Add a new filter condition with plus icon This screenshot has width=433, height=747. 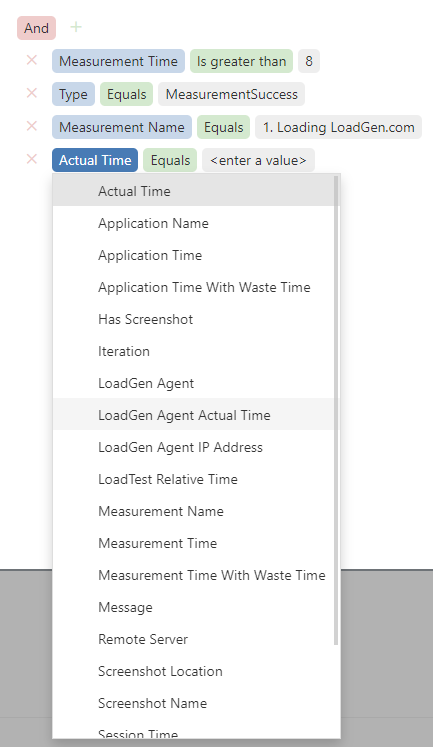pyautogui.click(x=76, y=27)
